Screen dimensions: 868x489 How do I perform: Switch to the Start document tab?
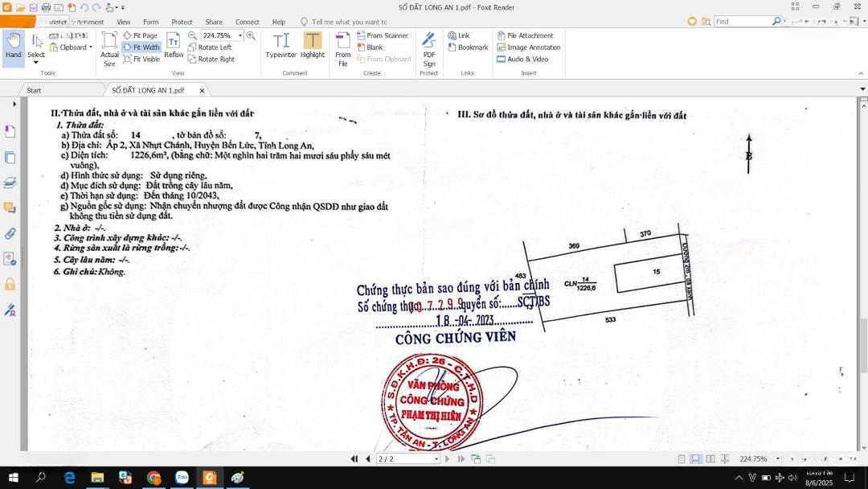click(35, 90)
